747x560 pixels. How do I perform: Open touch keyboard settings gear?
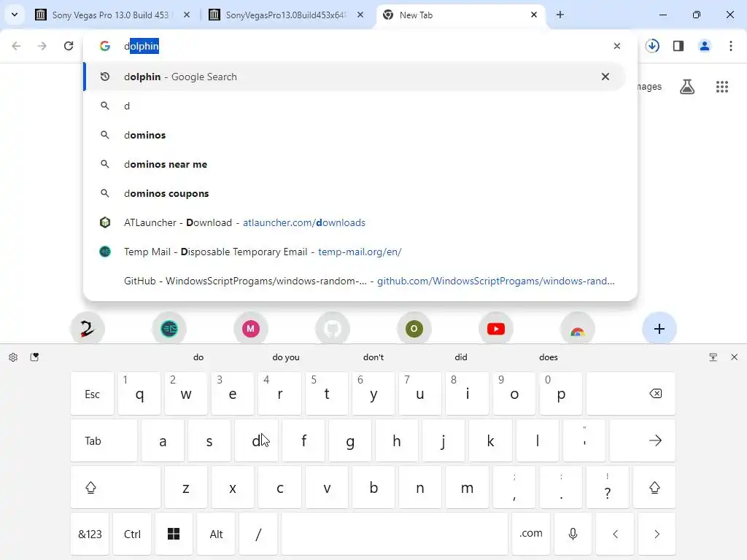tap(13, 357)
